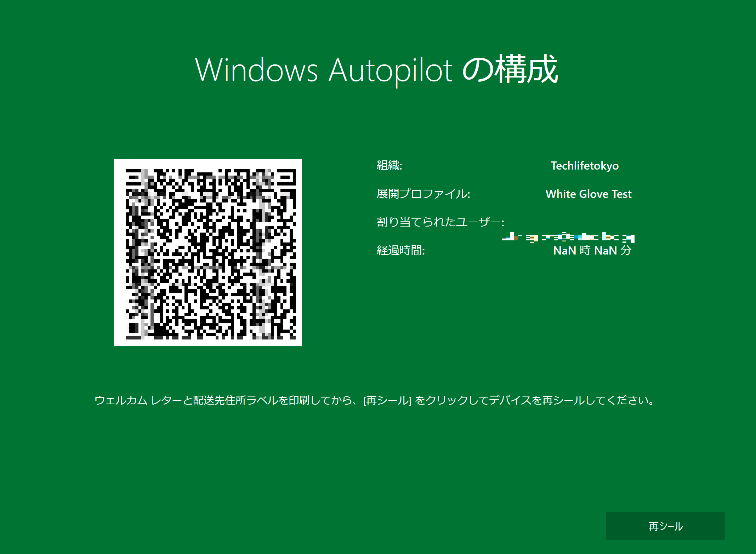Select the 組織 label
The width and height of the screenshot is (756, 554).
[x=388, y=165]
